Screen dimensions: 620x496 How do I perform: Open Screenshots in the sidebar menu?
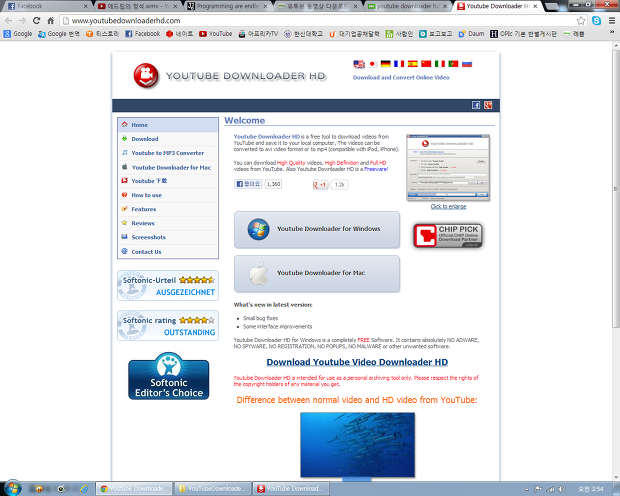pos(168,237)
